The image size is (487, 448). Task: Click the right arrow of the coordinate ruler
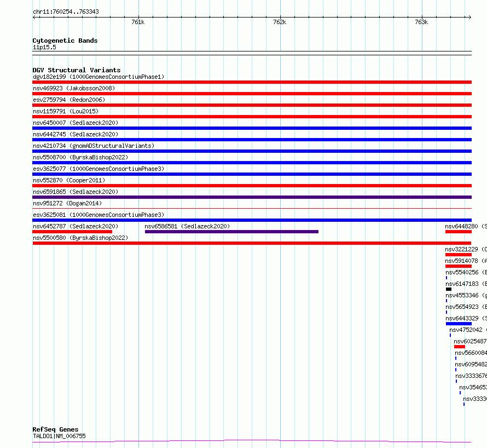click(469, 18)
